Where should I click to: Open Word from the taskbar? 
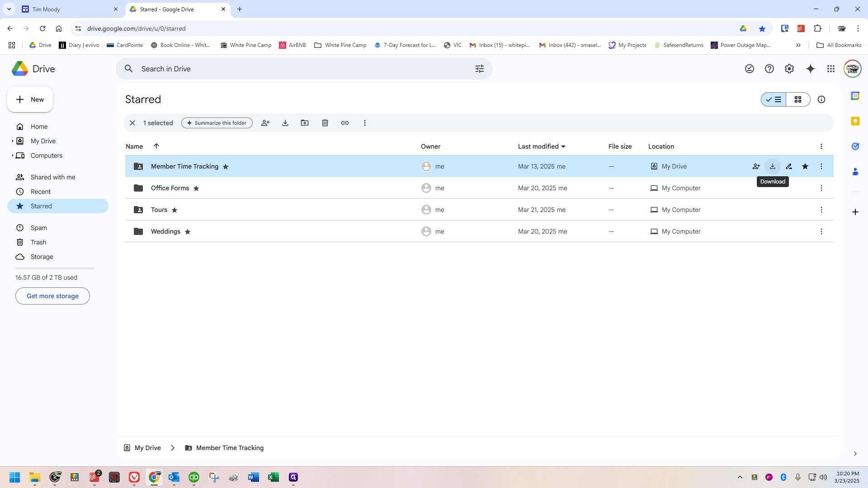tap(254, 477)
